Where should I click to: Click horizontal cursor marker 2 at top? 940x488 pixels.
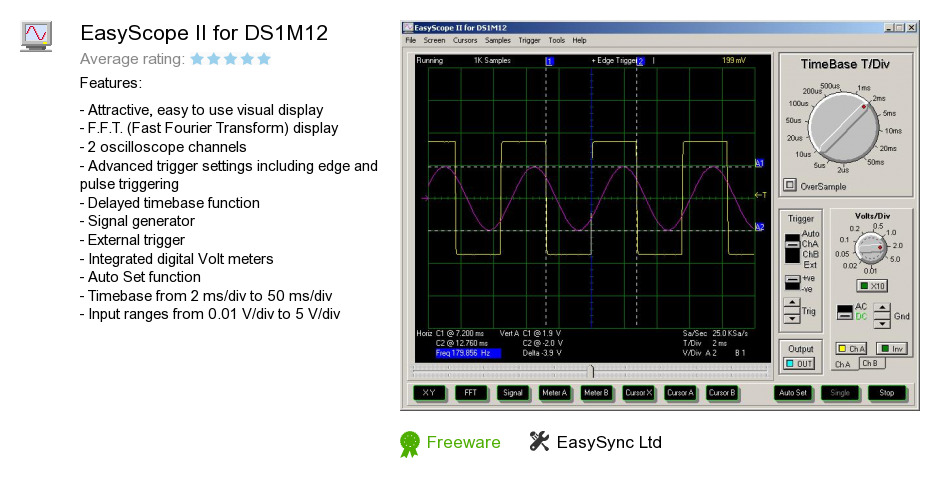(x=640, y=61)
